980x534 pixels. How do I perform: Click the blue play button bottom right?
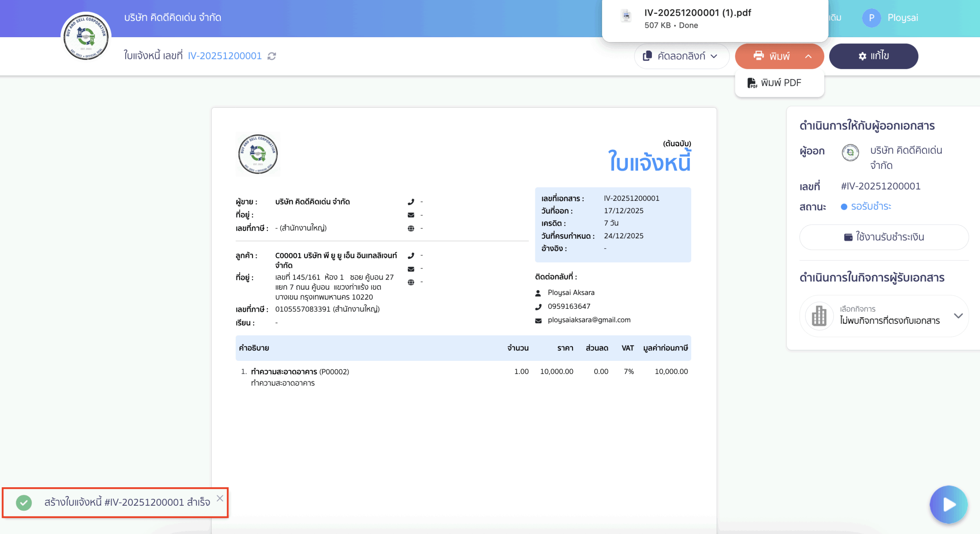tap(949, 505)
